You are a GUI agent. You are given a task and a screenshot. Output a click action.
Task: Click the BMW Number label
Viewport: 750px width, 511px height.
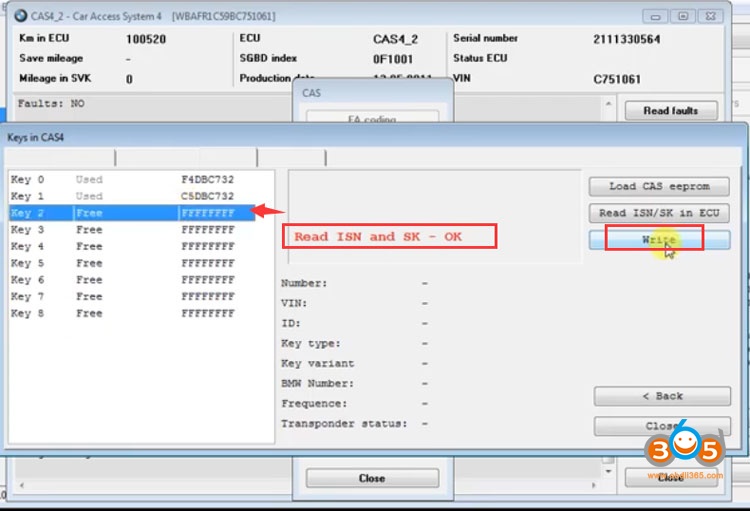318,384
